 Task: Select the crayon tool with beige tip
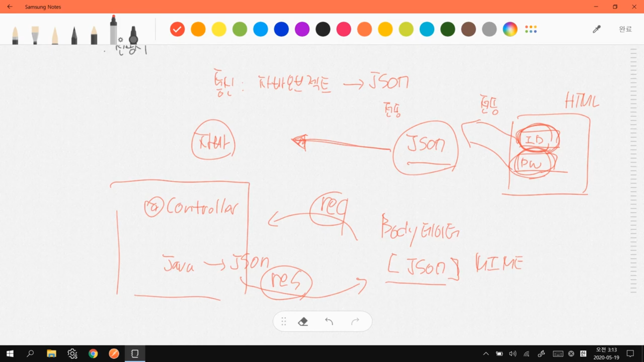click(94, 35)
